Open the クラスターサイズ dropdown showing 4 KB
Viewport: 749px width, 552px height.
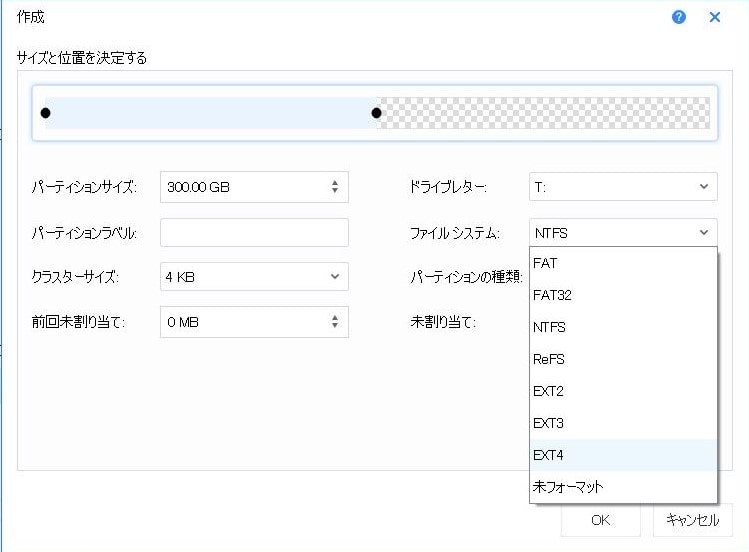coord(254,276)
